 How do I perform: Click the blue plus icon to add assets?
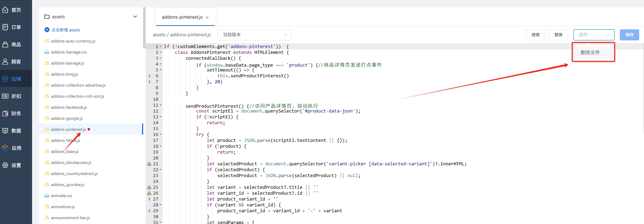(x=47, y=30)
